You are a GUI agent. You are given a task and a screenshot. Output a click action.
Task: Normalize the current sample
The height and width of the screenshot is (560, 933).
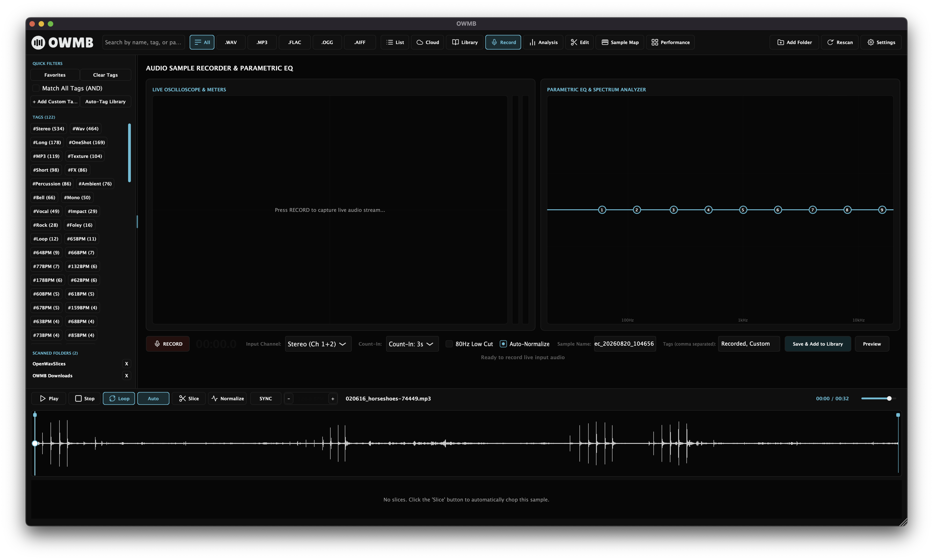pyautogui.click(x=227, y=398)
